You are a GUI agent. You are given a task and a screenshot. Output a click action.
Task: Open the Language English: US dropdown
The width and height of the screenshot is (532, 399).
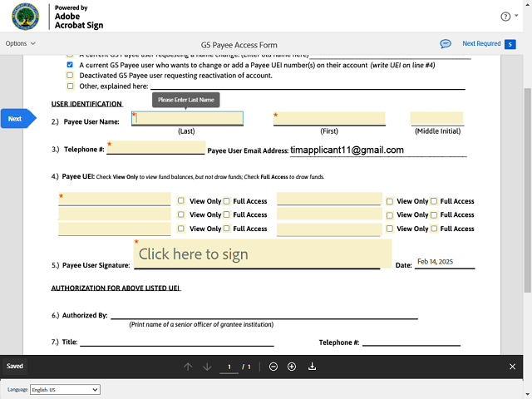tap(65, 390)
